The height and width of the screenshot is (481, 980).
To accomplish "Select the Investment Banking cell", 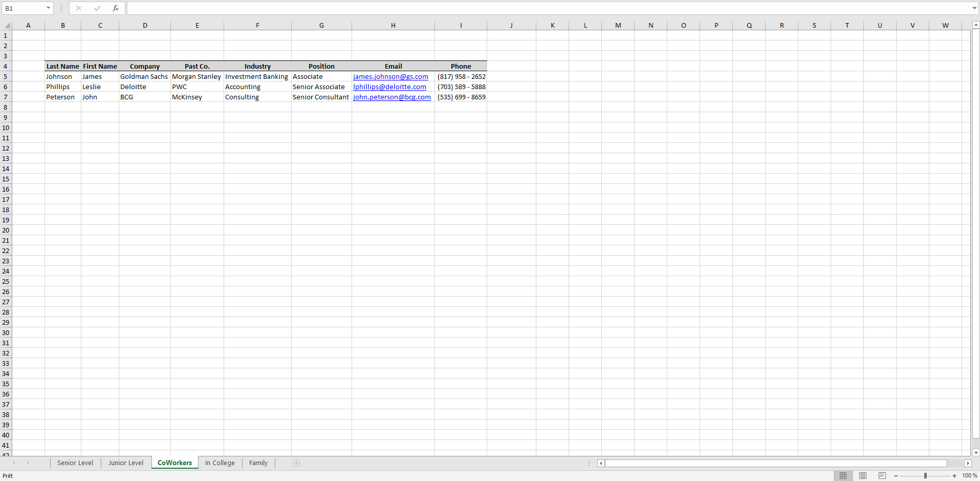I will coord(257,76).
